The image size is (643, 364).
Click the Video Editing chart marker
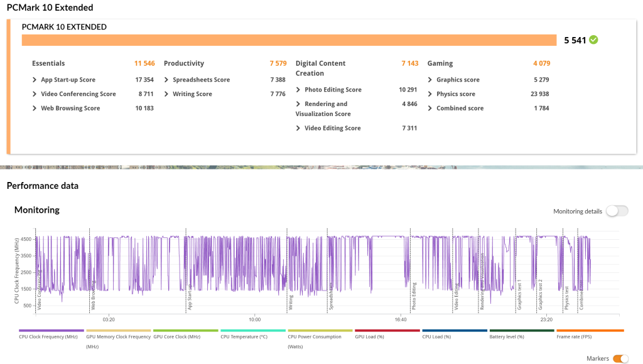456,296
